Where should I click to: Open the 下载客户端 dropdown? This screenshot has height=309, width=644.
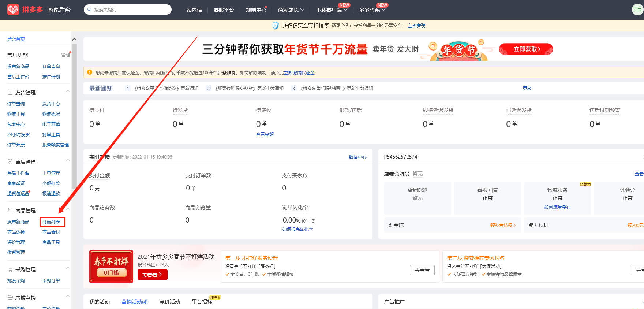(332, 10)
